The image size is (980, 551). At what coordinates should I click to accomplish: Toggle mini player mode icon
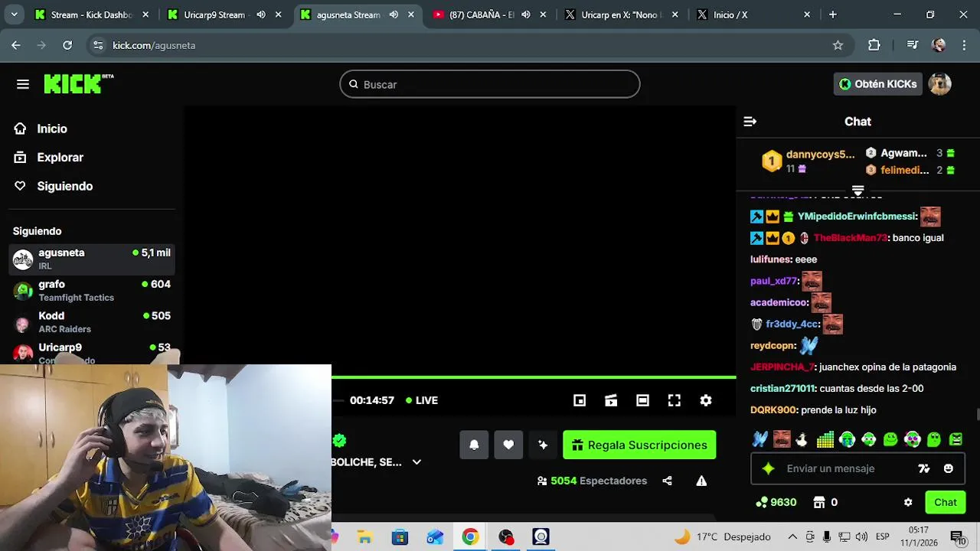580,400
